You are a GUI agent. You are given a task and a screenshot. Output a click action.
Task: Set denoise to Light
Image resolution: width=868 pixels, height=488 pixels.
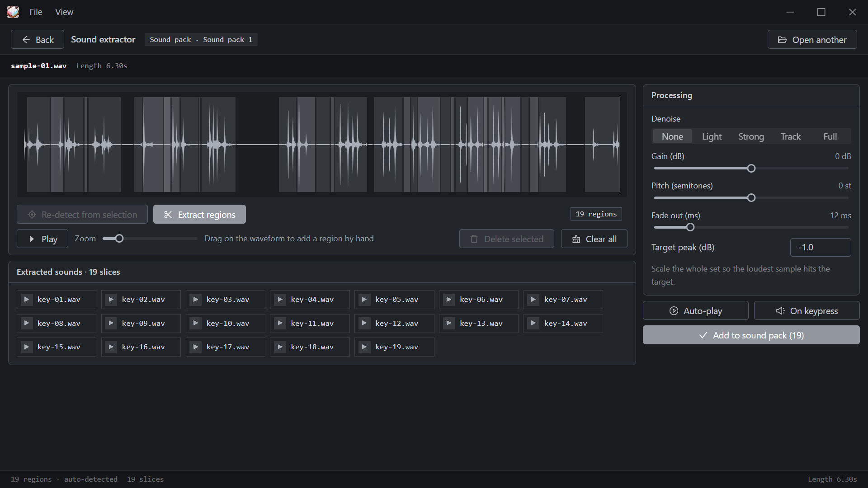(x=712, y=136)
